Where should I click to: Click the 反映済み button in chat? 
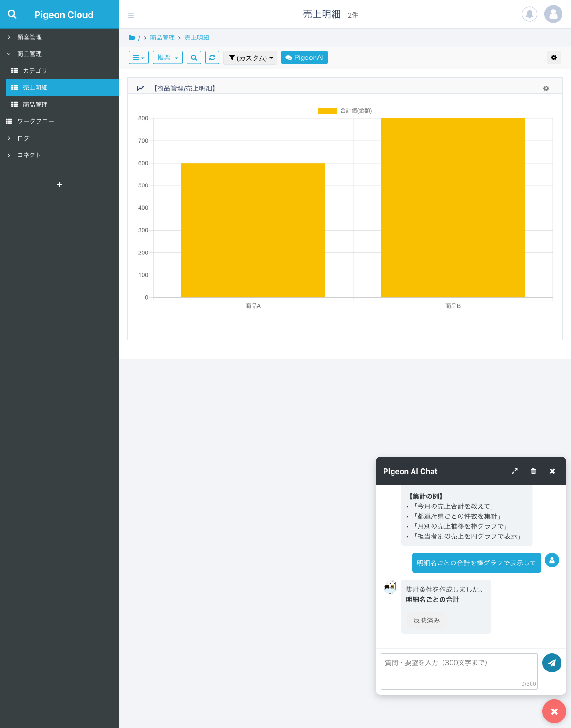click(x=426, y=620)
